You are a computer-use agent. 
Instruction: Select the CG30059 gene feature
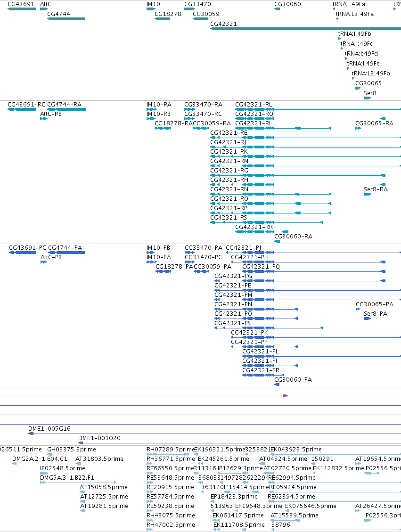200,19
